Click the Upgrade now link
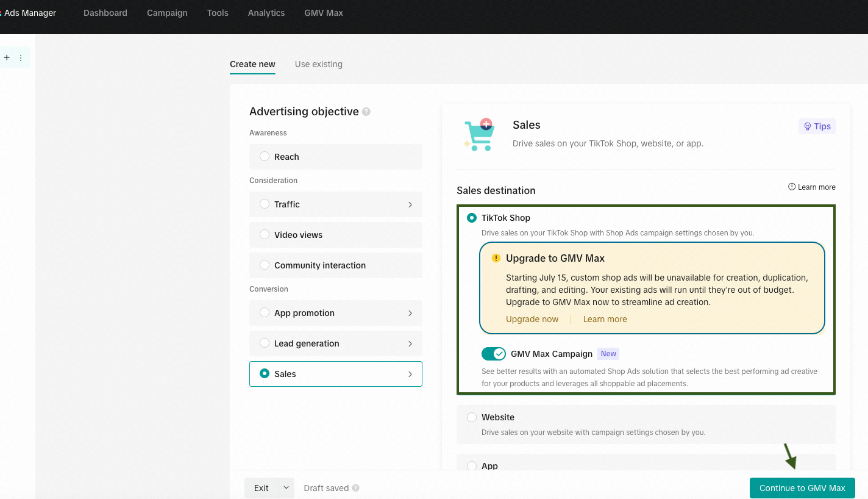Screen dimensions: 868x499 click(x=532, y=319)
